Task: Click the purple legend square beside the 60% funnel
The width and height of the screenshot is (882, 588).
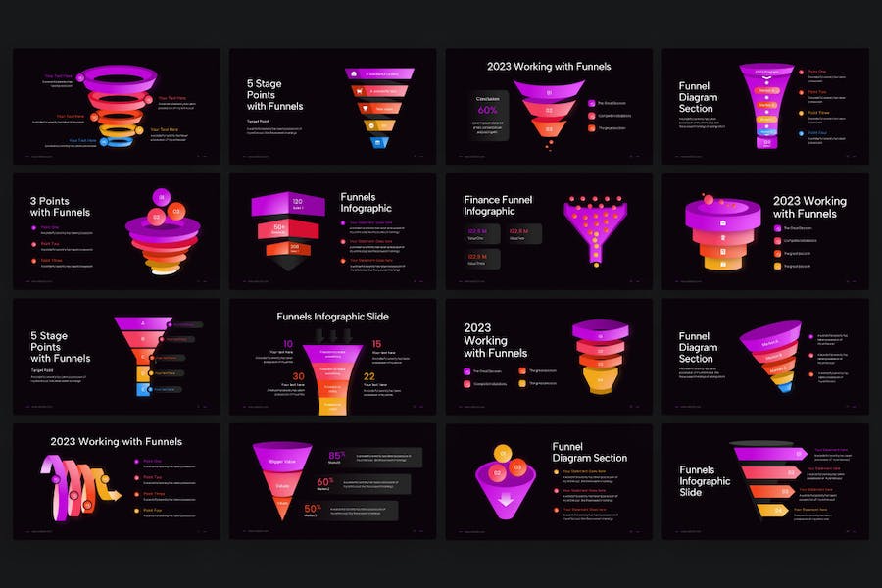Action: 592,103
